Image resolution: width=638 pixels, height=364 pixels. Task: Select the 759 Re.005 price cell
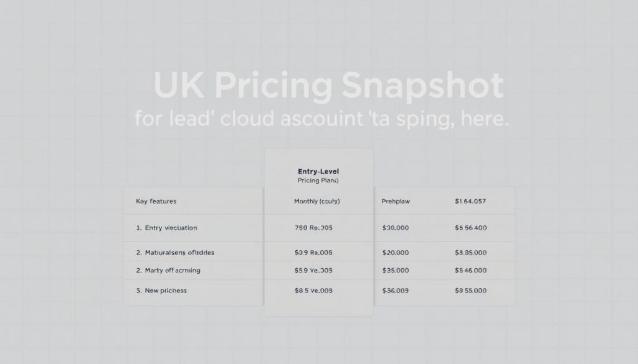click(313, 228)
